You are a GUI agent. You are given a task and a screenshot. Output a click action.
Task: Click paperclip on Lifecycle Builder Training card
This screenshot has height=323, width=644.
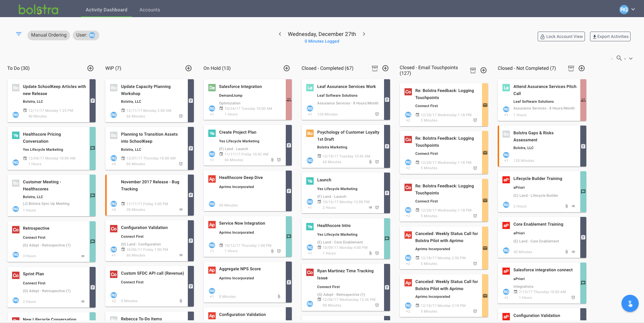tap(567, 206)
